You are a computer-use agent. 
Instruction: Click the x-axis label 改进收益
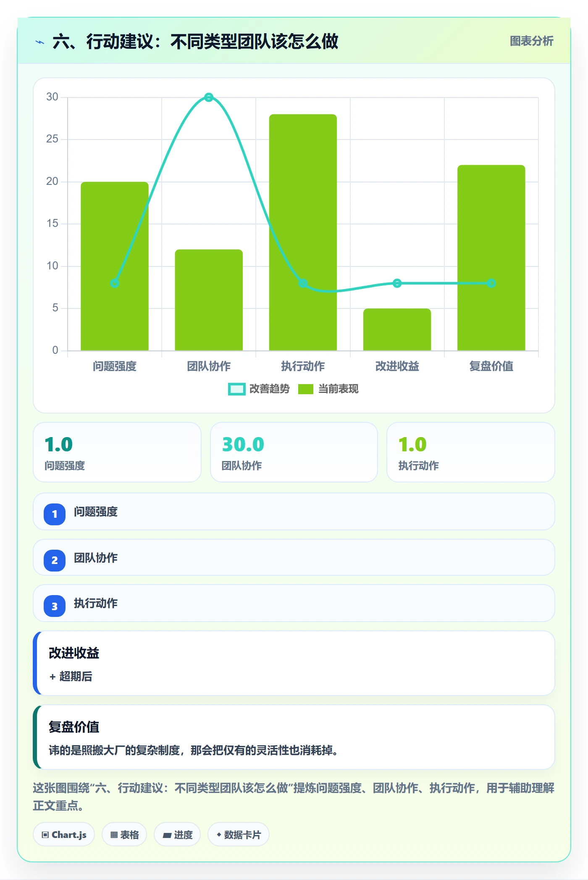click(397, 366)
